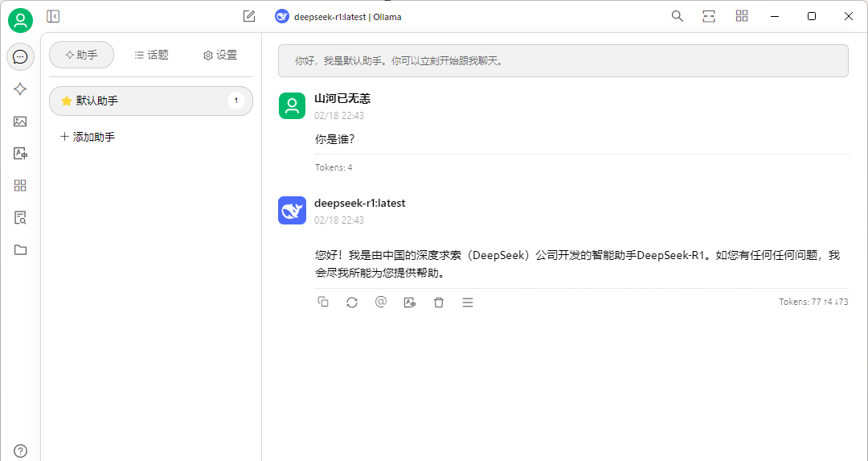Click the DeepSeek whale avatar in chat
Image resolution: width=868 pixels, height=461 pixels.
[x=292, y=211]
